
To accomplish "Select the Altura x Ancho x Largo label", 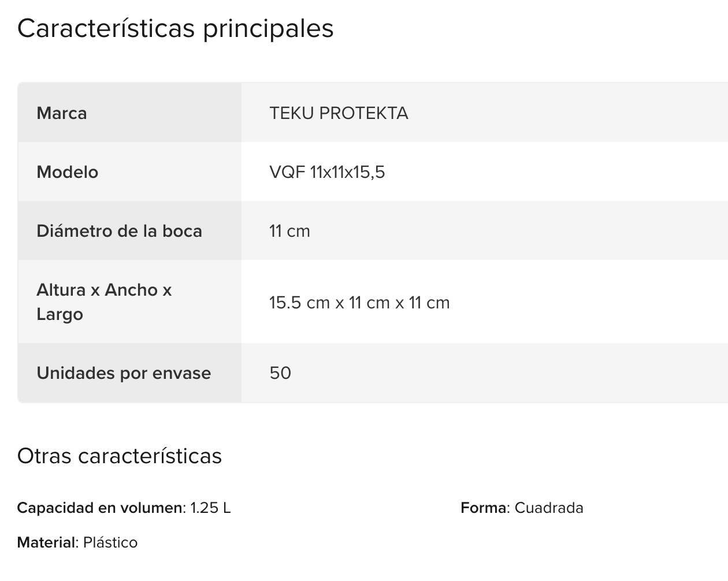I will point(104,301).
